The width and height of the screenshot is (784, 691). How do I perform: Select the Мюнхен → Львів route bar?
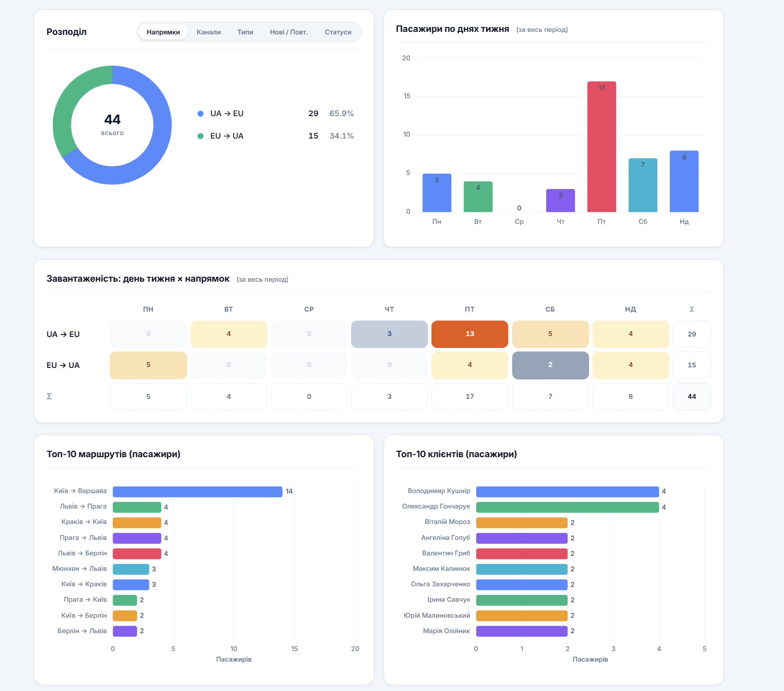click(131, 569)
